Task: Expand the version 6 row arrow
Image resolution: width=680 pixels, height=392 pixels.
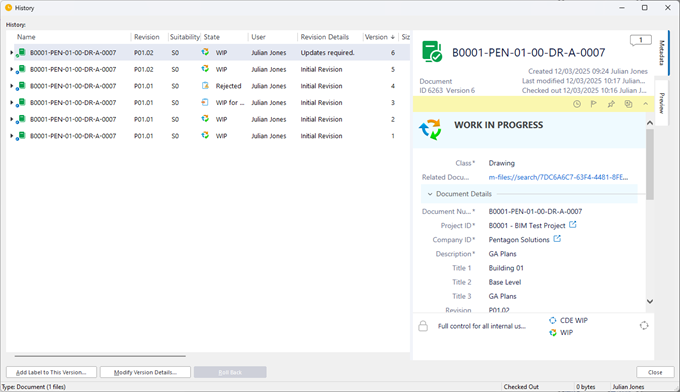Action: pos(11,52)
